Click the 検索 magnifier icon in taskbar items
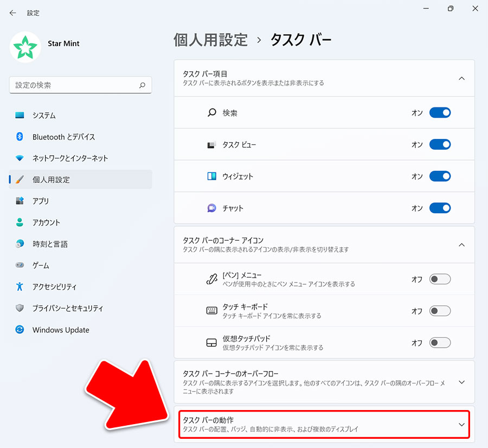Viewport: 488px width, 448px height. [x=212, y=113]
